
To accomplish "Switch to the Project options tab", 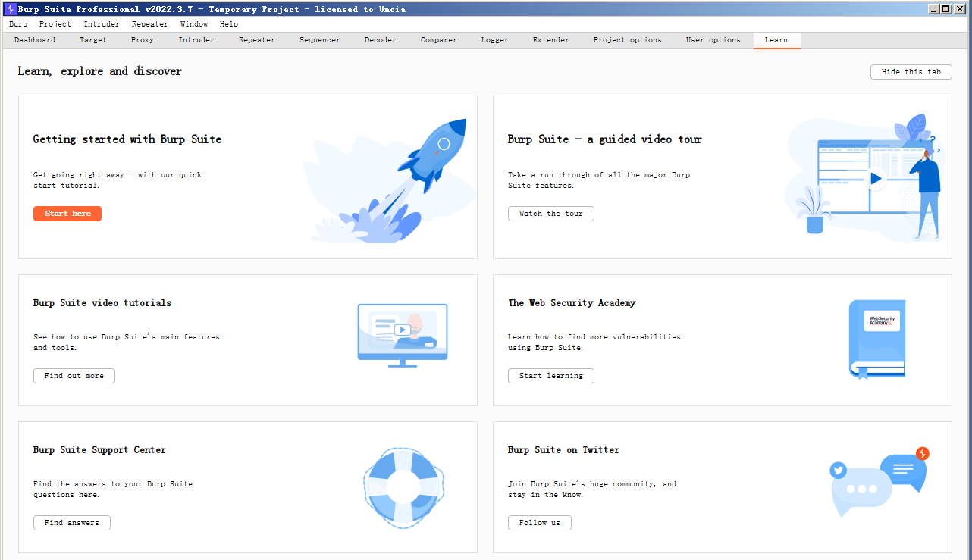I will point(628,40).
